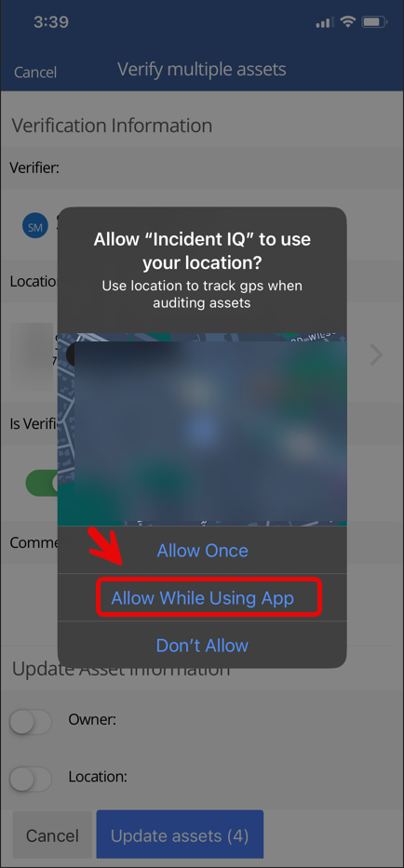404x868 pixels.
Task: Tap the bottom Cancel button
Action: tap(52, 835)
